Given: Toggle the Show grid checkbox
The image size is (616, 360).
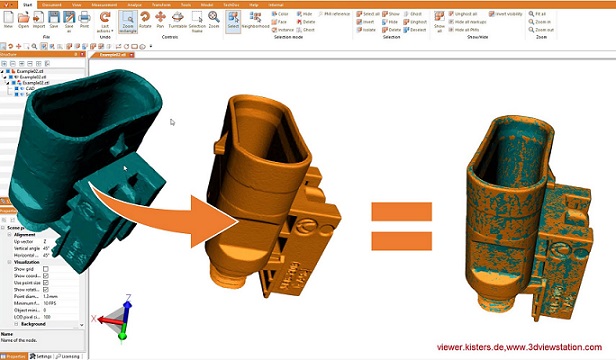Looking at the screenshot, I should [46, 269].
